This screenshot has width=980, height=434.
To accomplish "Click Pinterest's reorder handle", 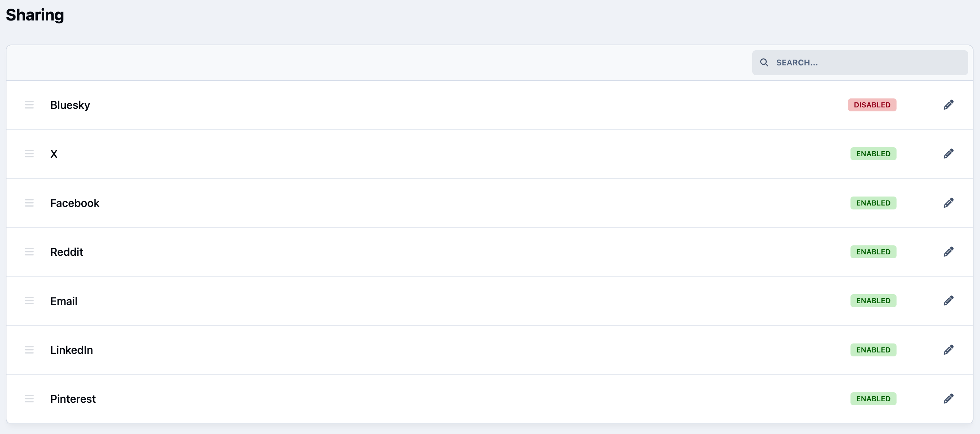I will coord(29,399).
